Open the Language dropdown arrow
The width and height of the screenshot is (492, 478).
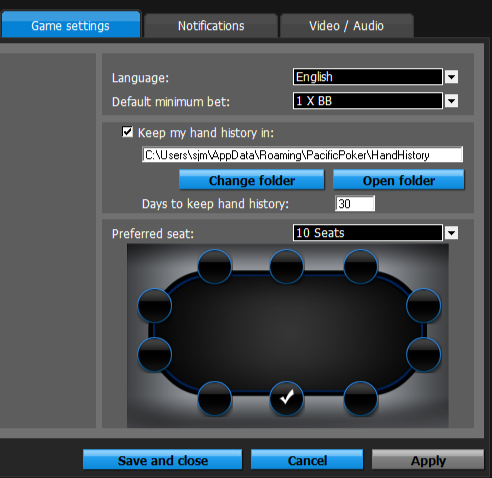point(452,77)
